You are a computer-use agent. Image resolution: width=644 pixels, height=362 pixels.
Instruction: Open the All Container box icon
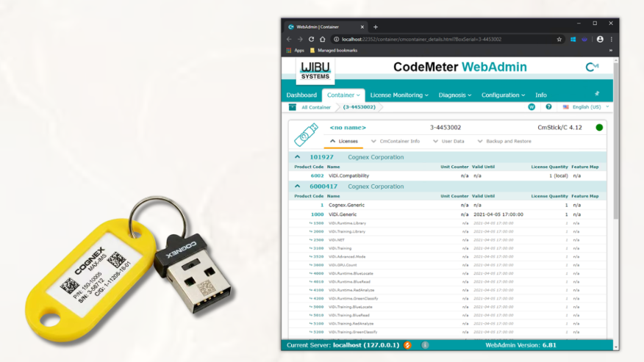coord(292,107)
